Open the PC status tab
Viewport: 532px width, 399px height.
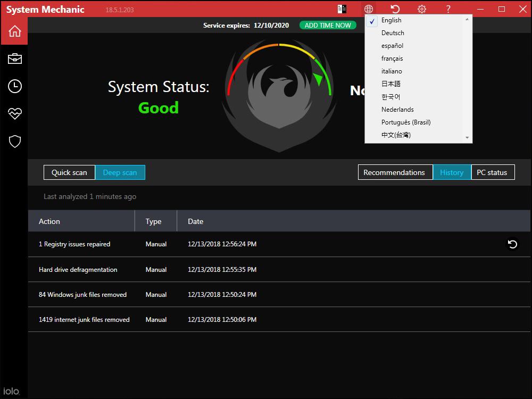[x=493, y=172]
